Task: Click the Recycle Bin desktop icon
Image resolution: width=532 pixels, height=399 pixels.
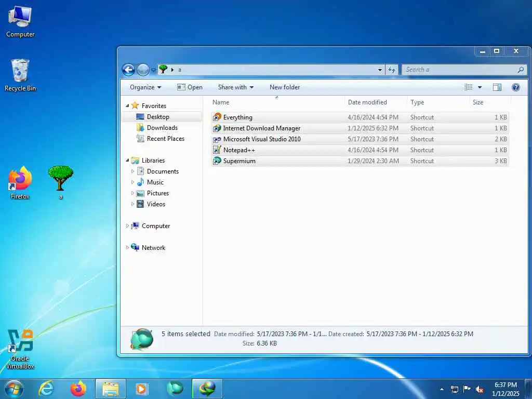Action: coord(20,75)
